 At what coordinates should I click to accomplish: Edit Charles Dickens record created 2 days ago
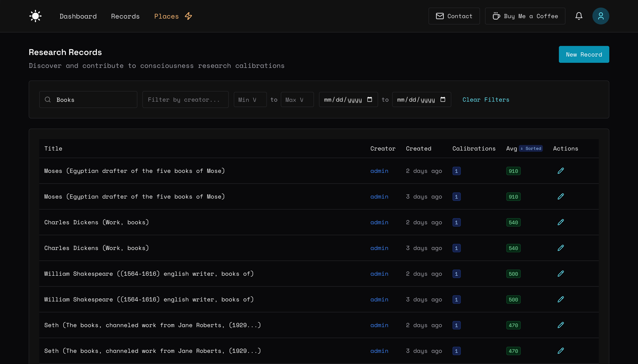[x=561, y=222]
